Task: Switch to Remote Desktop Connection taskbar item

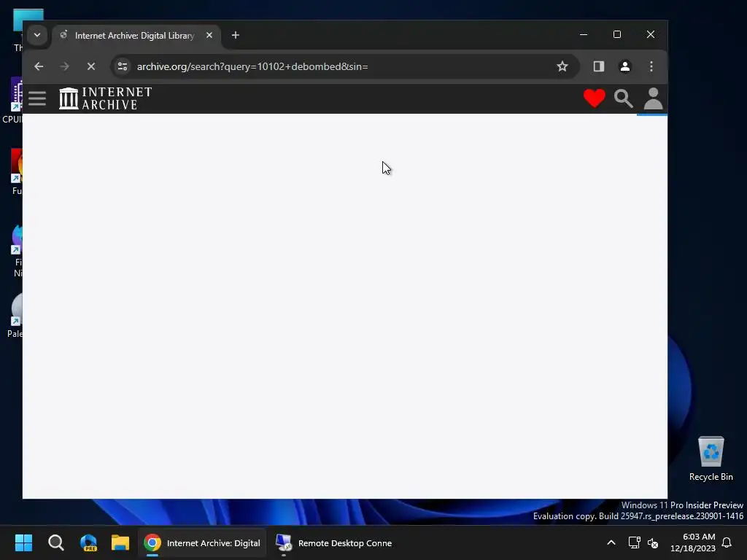Action: (334, 542)
